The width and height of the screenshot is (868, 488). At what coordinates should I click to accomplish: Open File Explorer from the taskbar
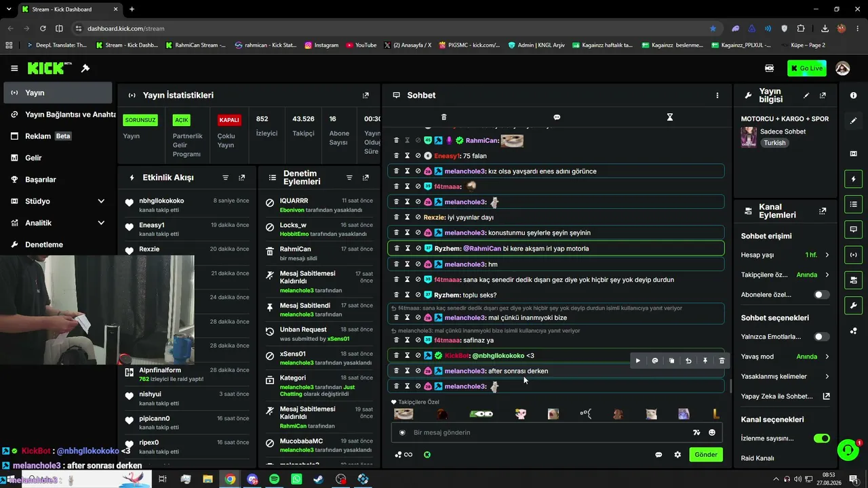[208, 479]
